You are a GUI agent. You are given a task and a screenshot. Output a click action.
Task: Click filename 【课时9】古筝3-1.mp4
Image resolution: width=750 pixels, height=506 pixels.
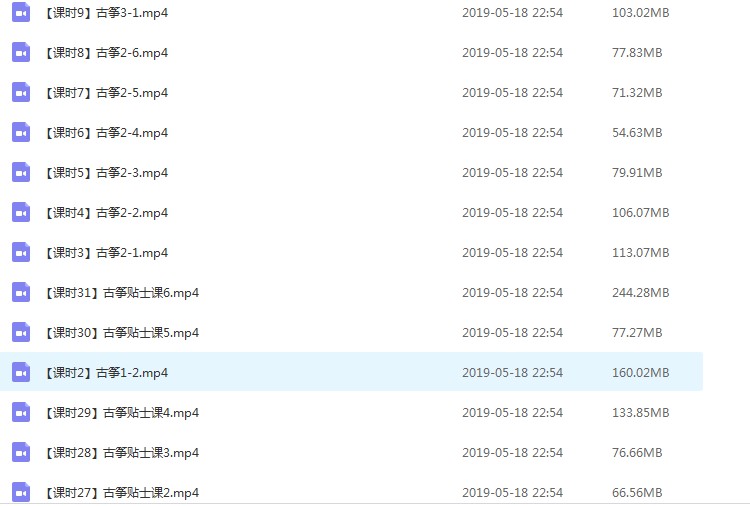(106, 13)
